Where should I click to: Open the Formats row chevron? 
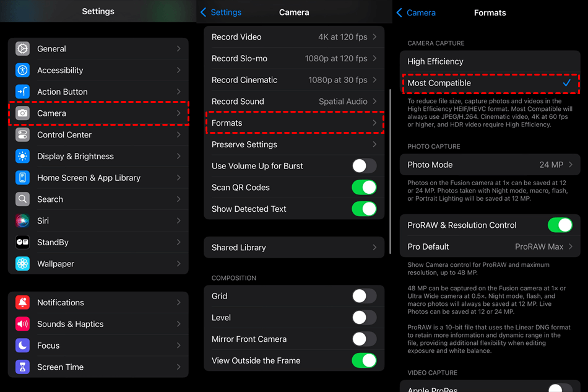[x=374, y=123]
